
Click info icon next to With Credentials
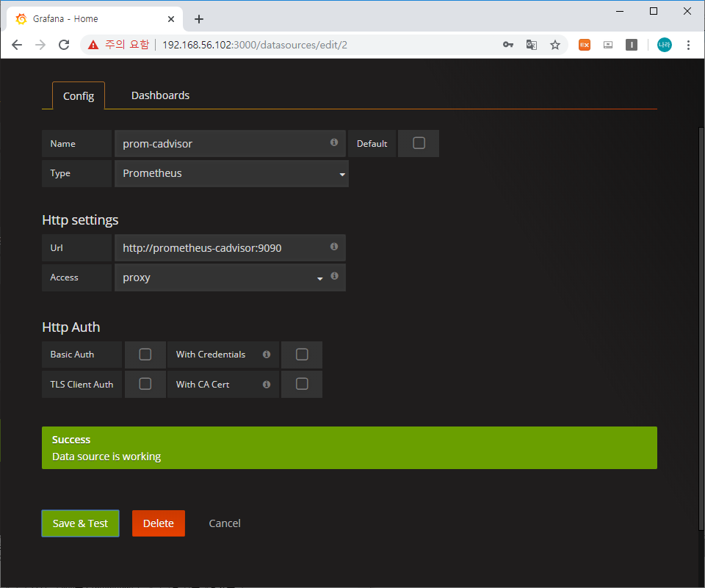coord(267,355)
